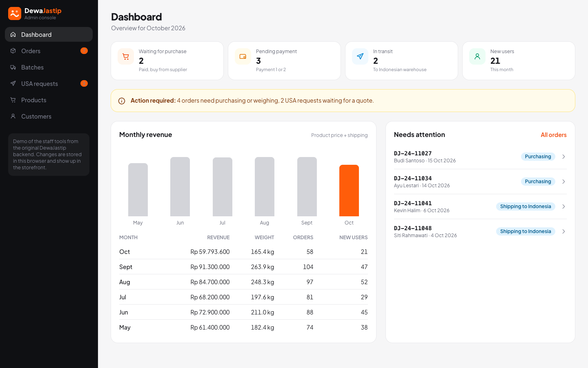
Task: Click the Overview for October 2026 subtitle
Action: [148, 28]
